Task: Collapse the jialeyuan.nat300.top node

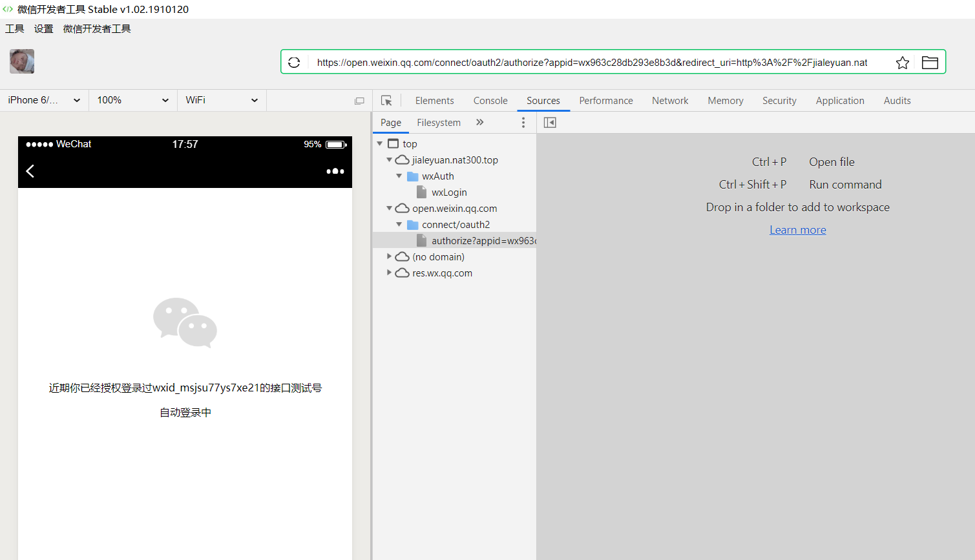Action: (x=389, y=160)
